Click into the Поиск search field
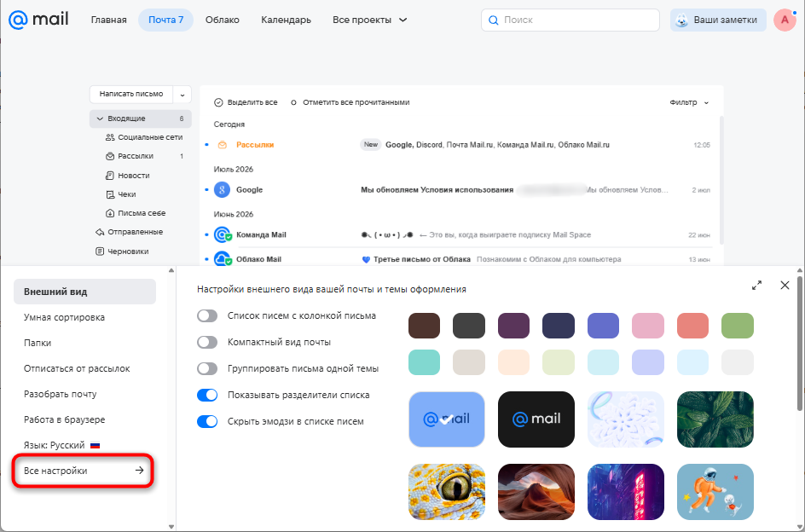The image size is (805, 532). coord(570,20)
